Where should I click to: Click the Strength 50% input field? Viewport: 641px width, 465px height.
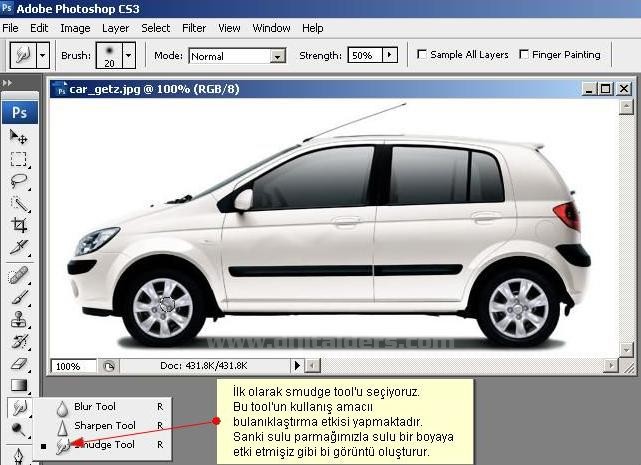tap(365, 55)
